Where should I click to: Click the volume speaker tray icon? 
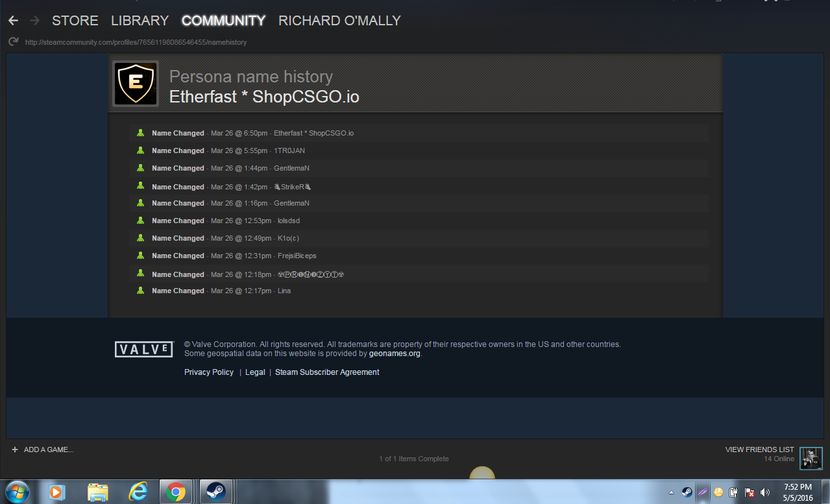coord(766,492)
